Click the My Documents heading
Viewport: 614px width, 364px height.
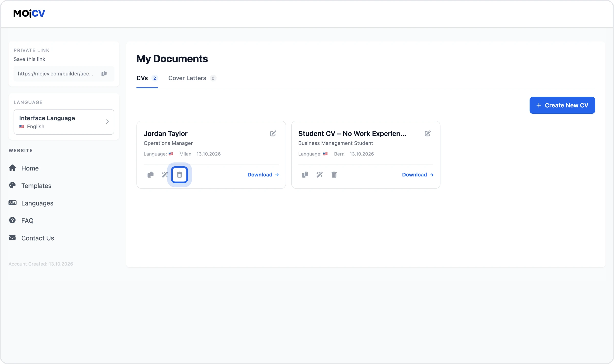pos(172,59)
